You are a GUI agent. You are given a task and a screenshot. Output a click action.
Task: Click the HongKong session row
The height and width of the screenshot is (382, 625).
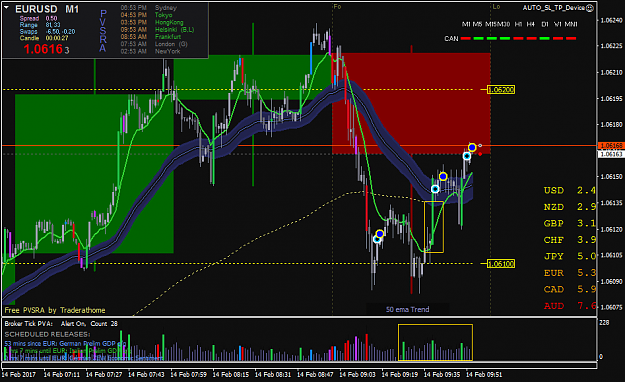tap(152, 22)
